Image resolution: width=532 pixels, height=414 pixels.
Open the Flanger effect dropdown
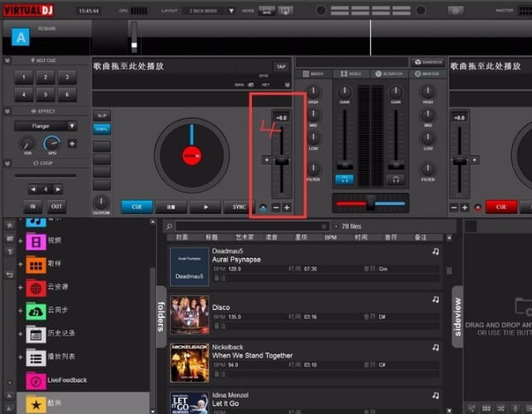click(x=72, y=126)
